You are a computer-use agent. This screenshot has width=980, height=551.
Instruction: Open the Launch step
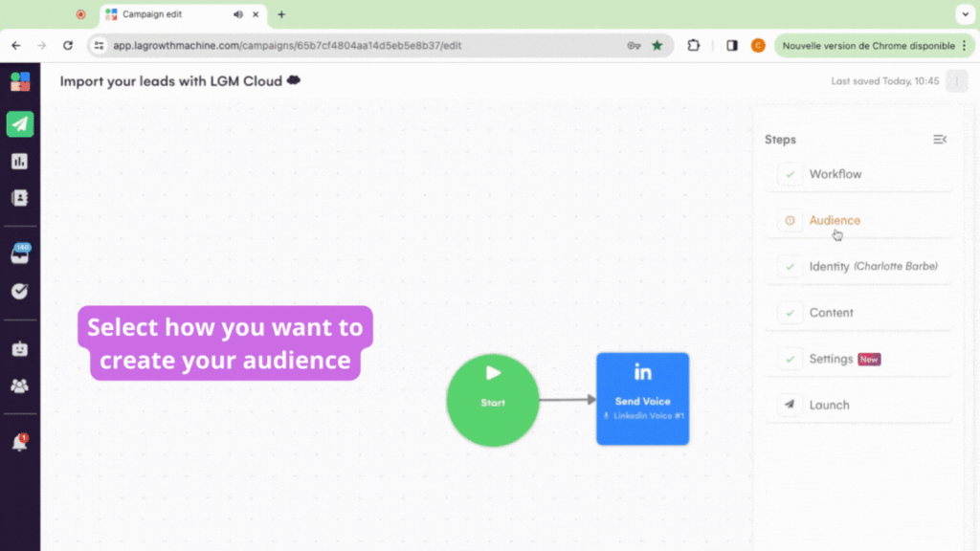831,405
